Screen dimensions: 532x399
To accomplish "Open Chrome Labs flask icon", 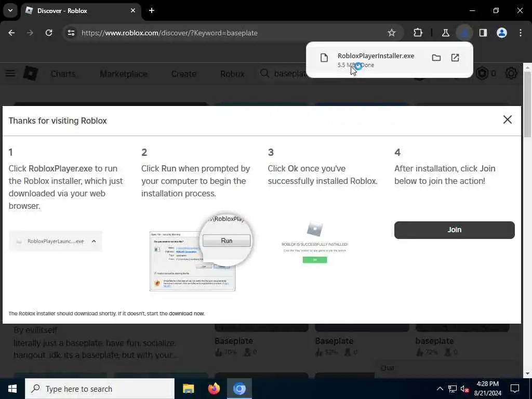I will point(445,33).
